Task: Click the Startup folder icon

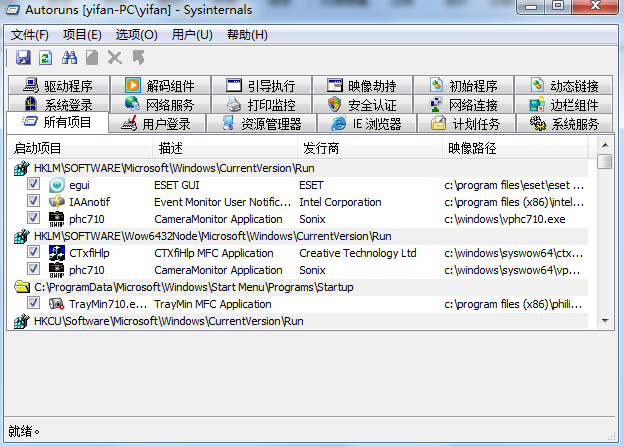Action: (x=22, y=287)
